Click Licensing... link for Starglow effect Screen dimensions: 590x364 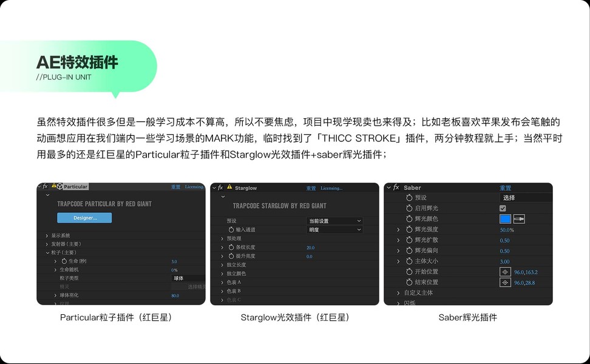click(331, 188)
